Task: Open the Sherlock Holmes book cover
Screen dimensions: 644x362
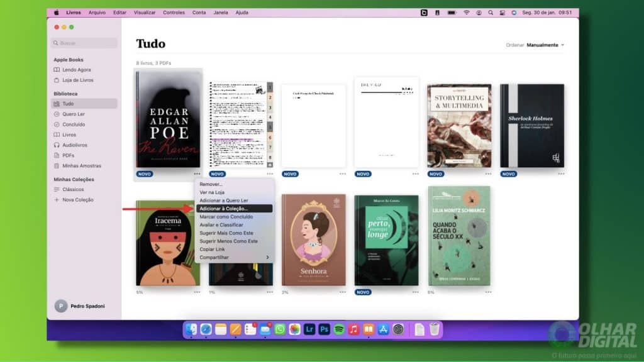Action: pos(532,126)
